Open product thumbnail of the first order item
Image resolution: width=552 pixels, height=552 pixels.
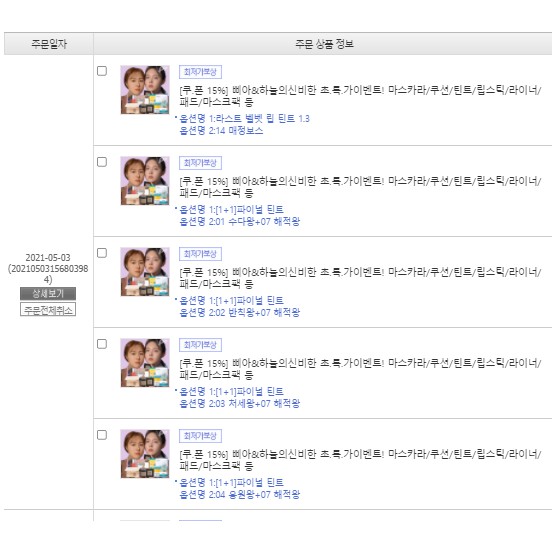pyautogui.click(x=145, y=90)
